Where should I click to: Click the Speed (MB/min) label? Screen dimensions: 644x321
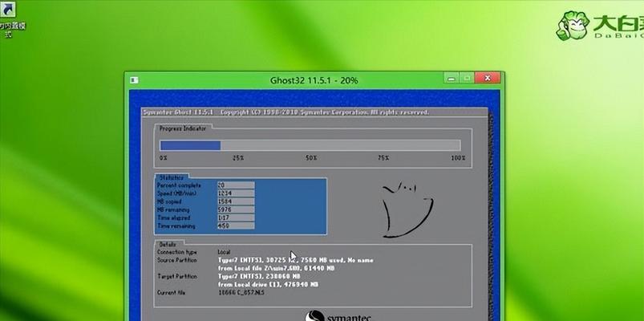pyautogui.click(x=176, y=193)
